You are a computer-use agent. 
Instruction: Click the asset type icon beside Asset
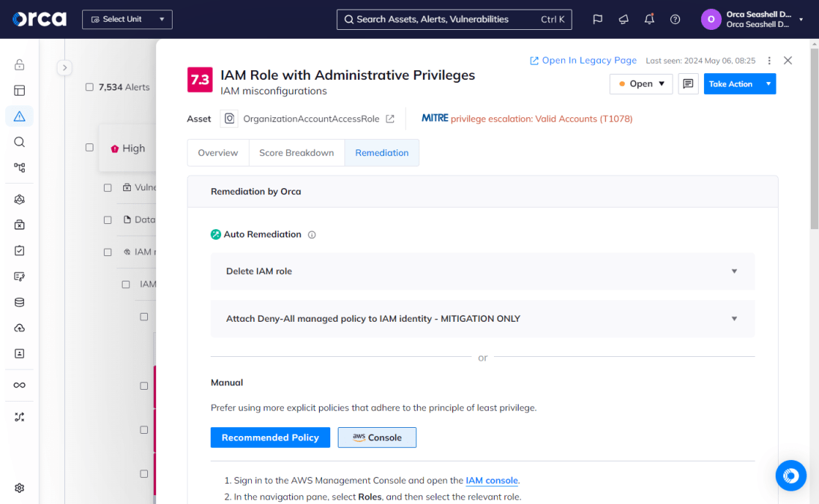click(x=229, y=119)
